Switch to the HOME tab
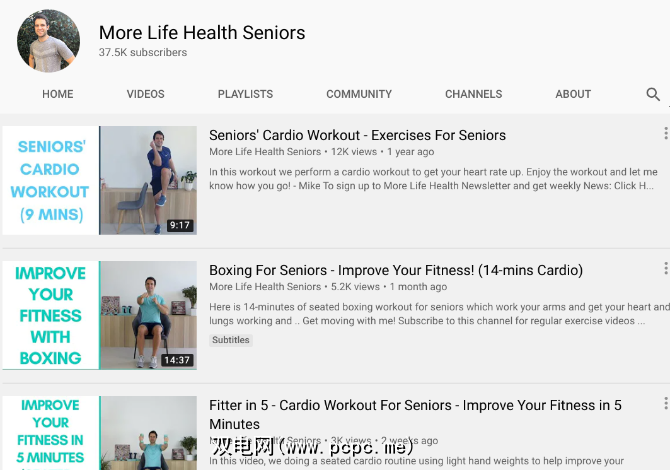Screen dimensions: 670x470 (58, 94)
